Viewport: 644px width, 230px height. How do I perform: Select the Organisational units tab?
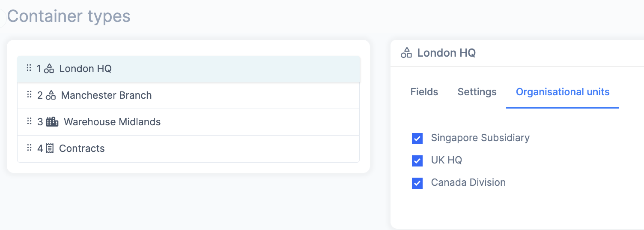[x=563, y=92]
